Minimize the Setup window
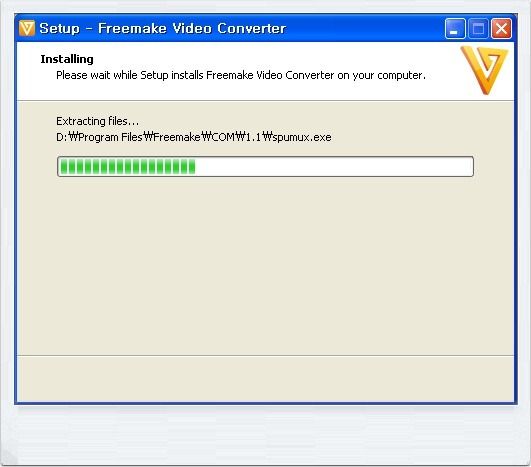 [x=454, y=29]
